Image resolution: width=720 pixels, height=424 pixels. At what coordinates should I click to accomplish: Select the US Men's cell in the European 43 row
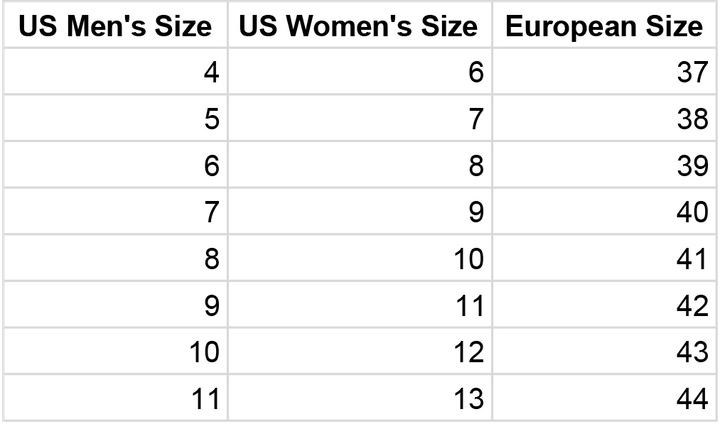pos(114,353)
